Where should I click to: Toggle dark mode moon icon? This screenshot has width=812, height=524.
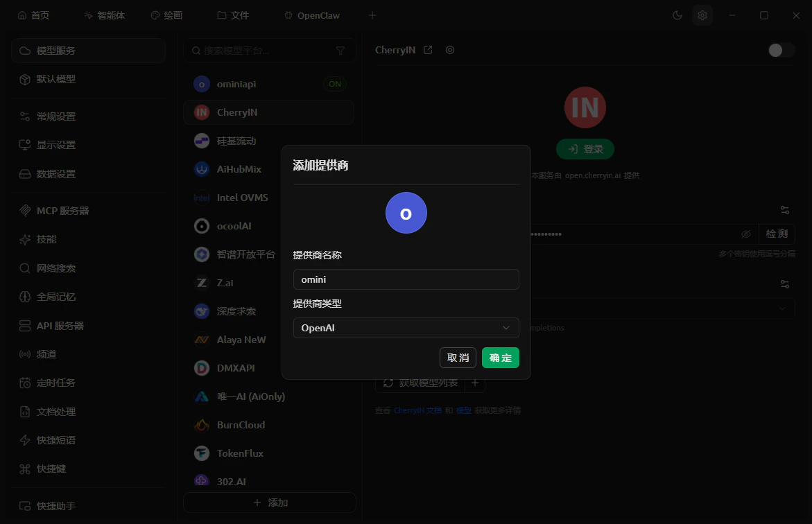pos(677,15)
